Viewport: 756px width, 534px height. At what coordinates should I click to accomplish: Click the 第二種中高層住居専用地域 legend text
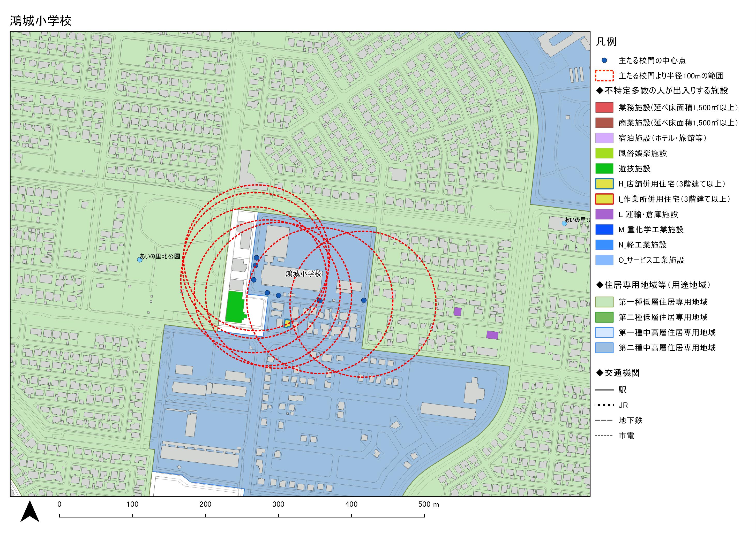667,348
